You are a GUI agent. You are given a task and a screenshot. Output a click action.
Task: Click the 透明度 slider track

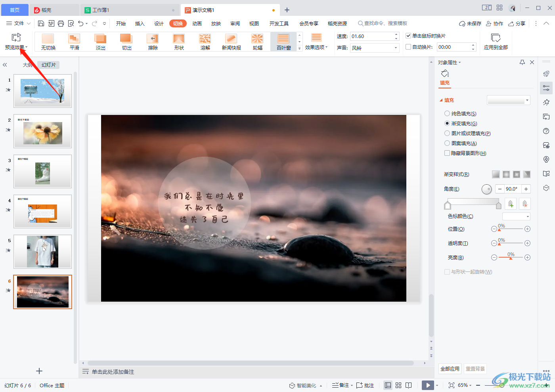coord(511,243)
